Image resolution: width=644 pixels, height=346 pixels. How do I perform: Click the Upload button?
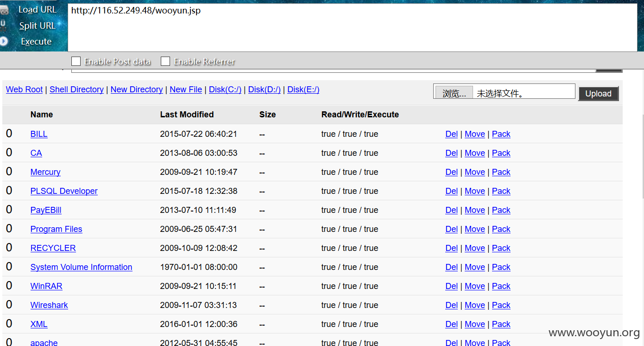click(598, 94)
